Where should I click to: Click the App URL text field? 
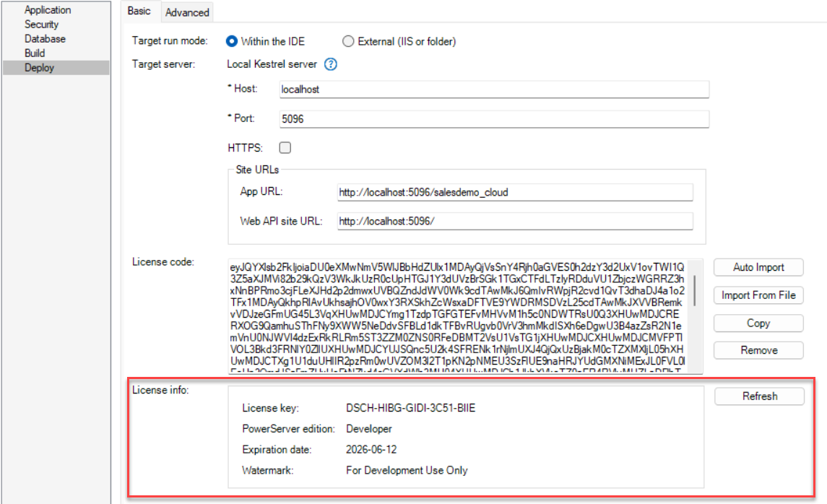[x=514, y=192]
